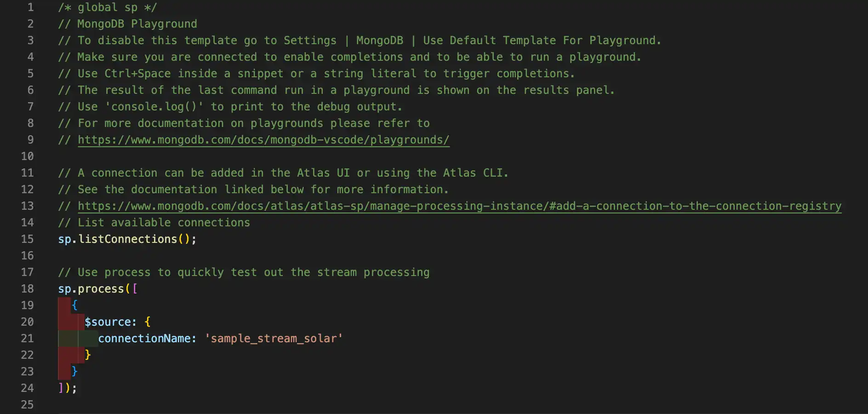Click the '/* global sp */' comment

point(107,7)
